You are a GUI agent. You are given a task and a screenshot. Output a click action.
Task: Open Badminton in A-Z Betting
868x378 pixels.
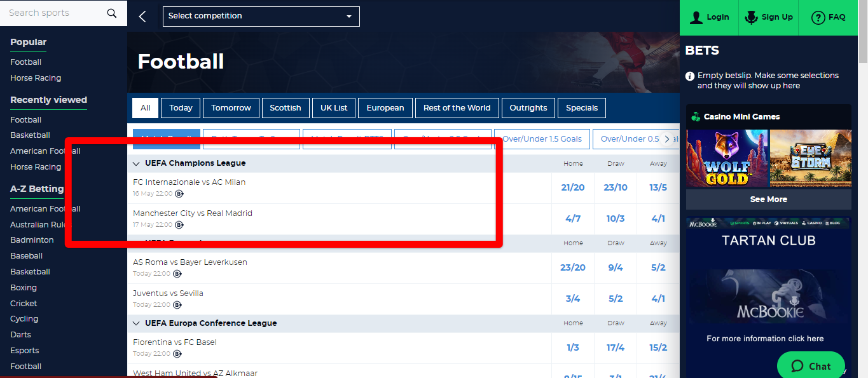[32, 240]
